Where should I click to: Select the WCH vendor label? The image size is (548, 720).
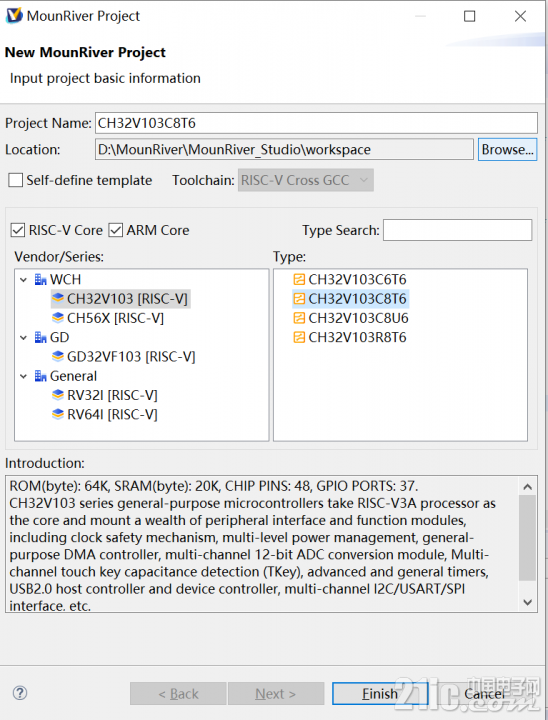[65, 280]
